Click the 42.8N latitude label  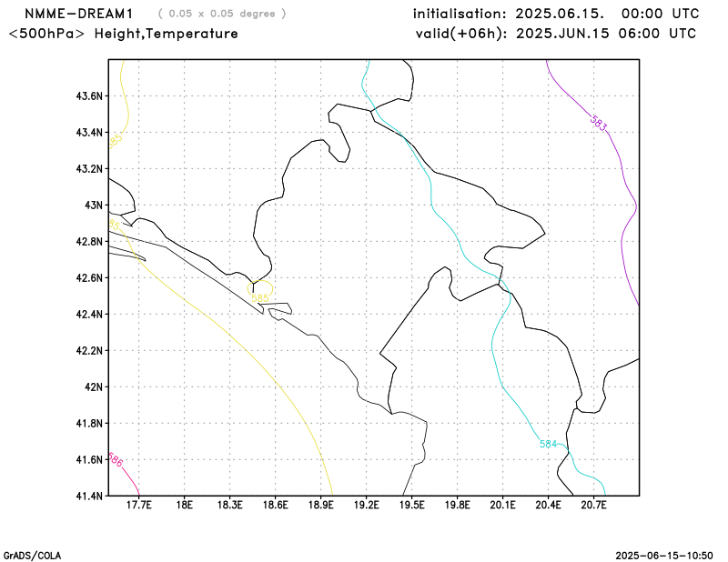click(x=88, y=241)
